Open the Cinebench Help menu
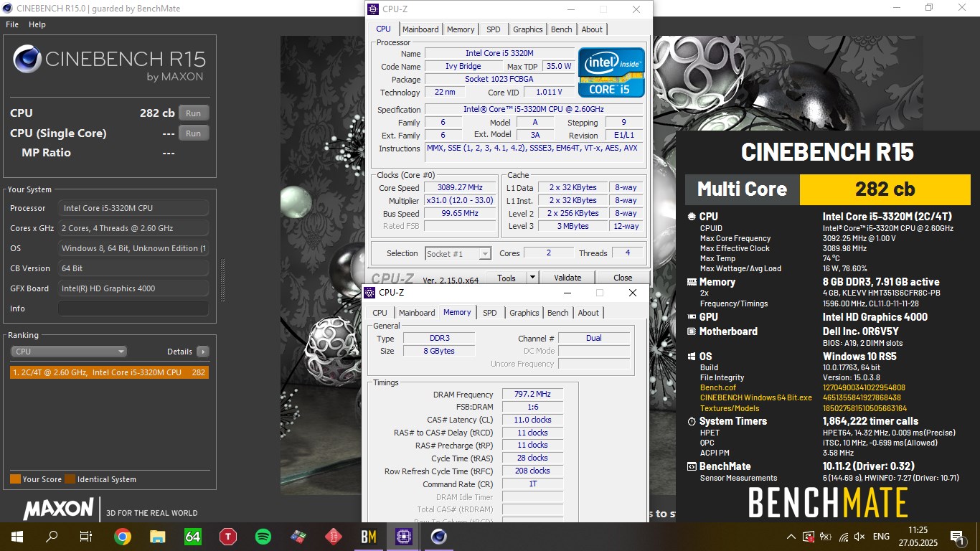Image resolution: width=980 pixels, height=551 pixels. pyautogui.click(x=37, y=24)
